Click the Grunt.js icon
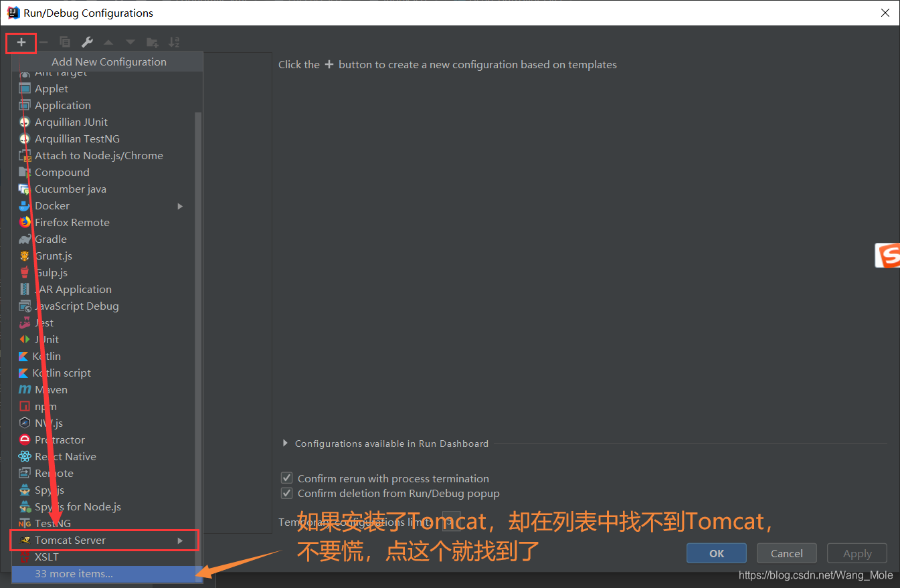 point(25,256)
